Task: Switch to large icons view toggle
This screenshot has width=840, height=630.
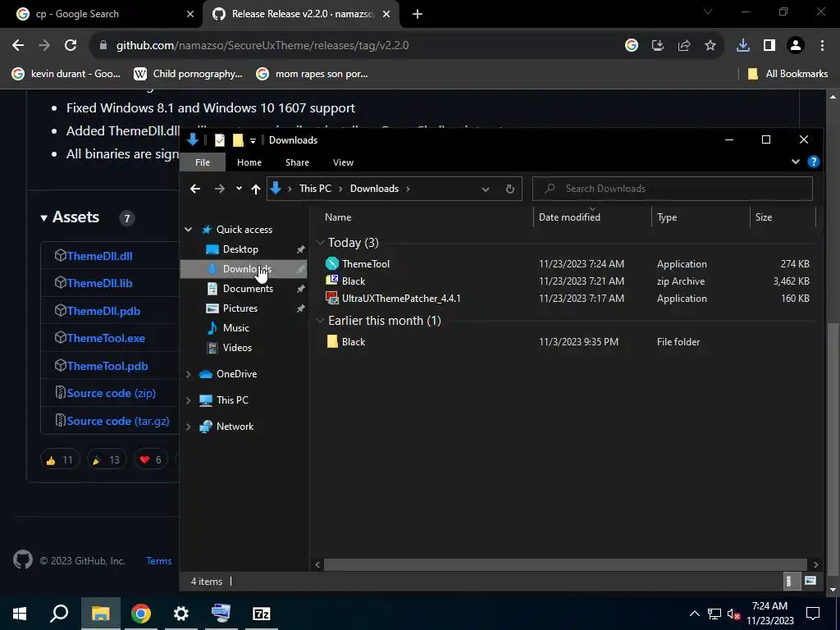Action: point(810,582)
